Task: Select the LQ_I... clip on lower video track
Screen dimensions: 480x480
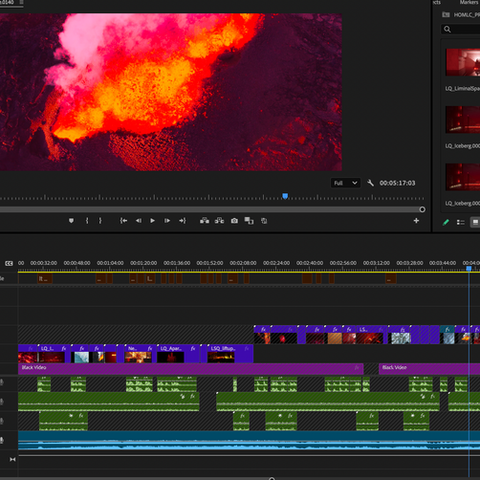Action: tap(53, 353)
